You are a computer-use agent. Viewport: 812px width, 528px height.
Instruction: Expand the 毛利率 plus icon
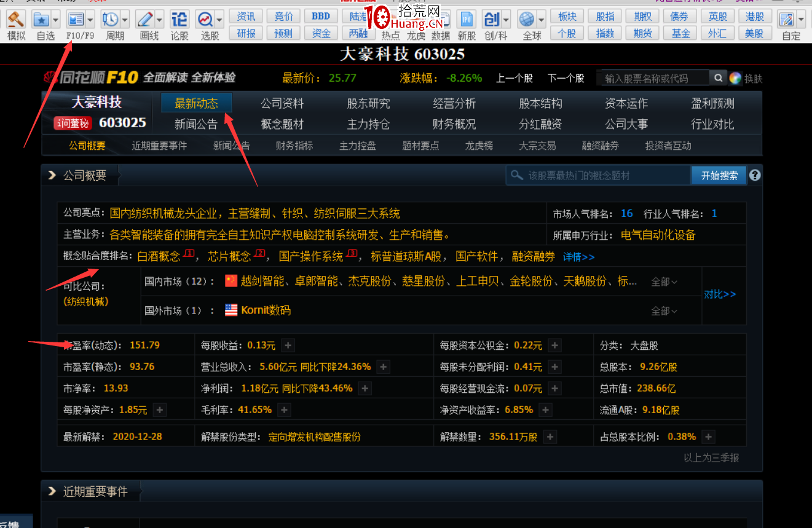pos(283,410)
